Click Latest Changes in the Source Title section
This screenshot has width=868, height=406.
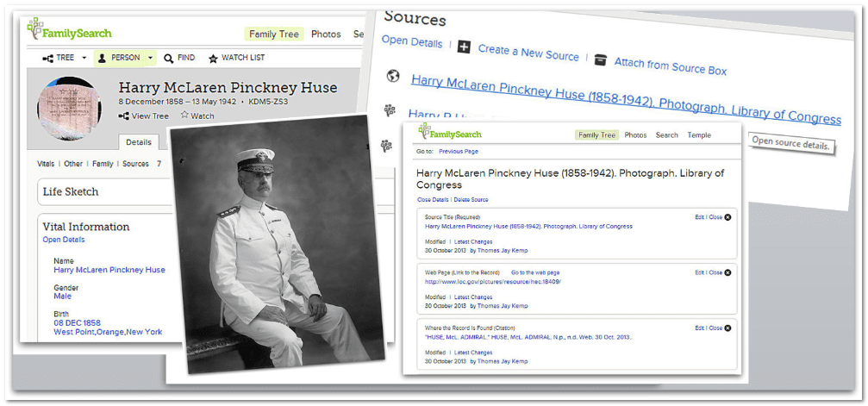(x=473, y=241)
